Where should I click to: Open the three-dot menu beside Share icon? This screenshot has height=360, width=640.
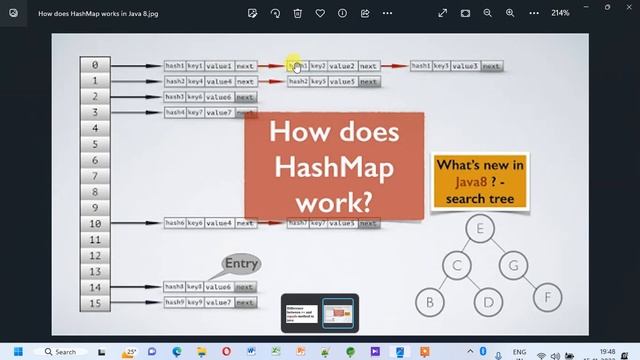click(x=387, y=13)
